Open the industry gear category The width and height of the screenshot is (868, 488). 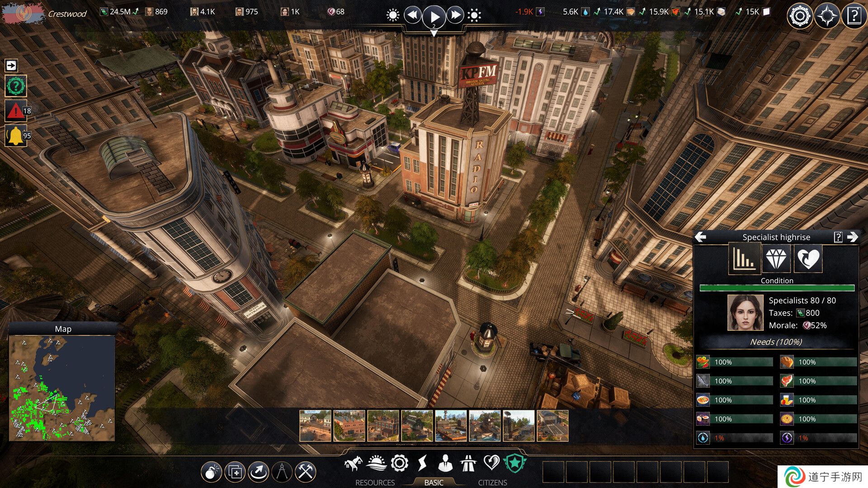400,463
